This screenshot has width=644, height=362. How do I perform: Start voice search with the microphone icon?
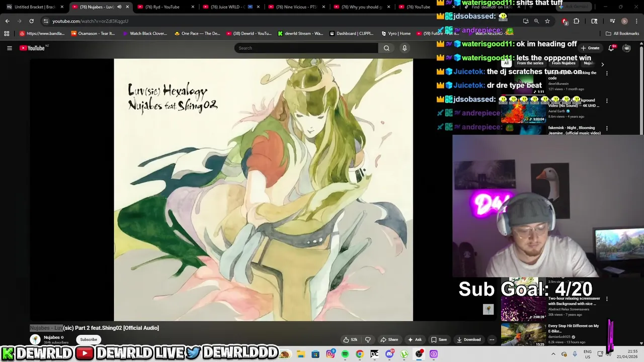click(x=404, y=48)
